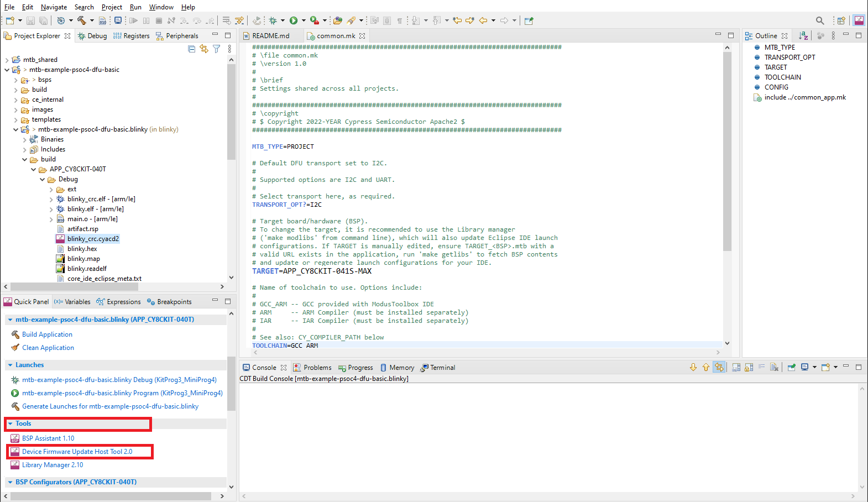Collapse the Tools section header
Screen dimensions: 868x502
pos(10,423)
